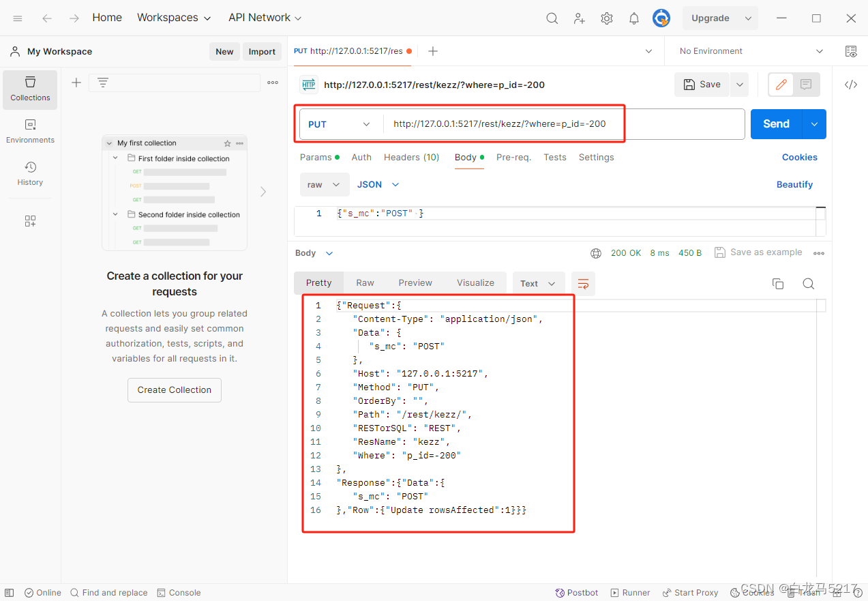The height and width of the screenshot is (601, 868).
Task: Open the Cookies link
Action: tap(800, 158)
